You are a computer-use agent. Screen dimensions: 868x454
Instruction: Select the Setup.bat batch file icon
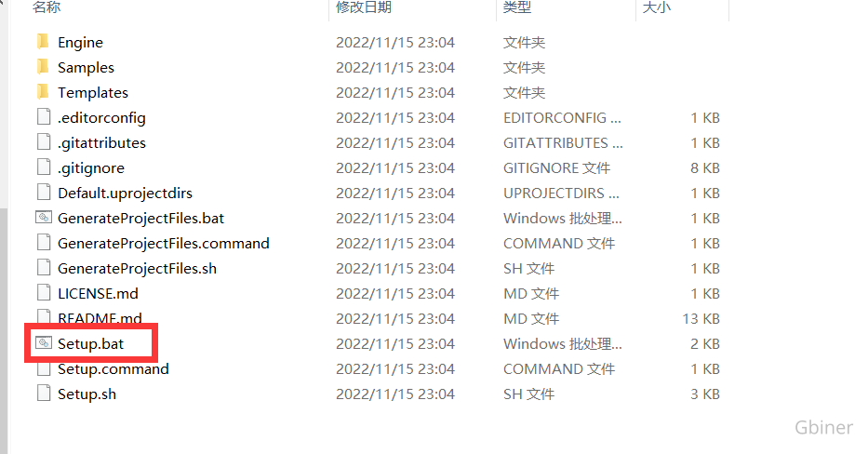(44, 342)
